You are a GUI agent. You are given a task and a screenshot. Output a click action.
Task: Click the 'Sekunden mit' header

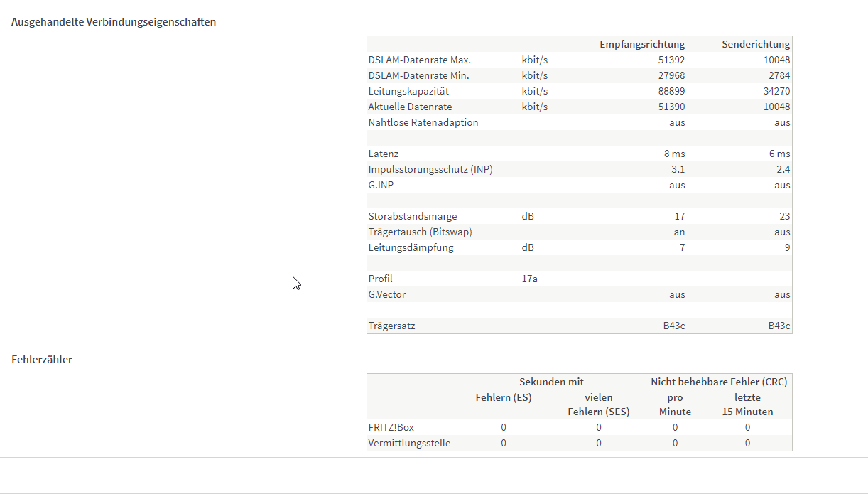point(551,382)
